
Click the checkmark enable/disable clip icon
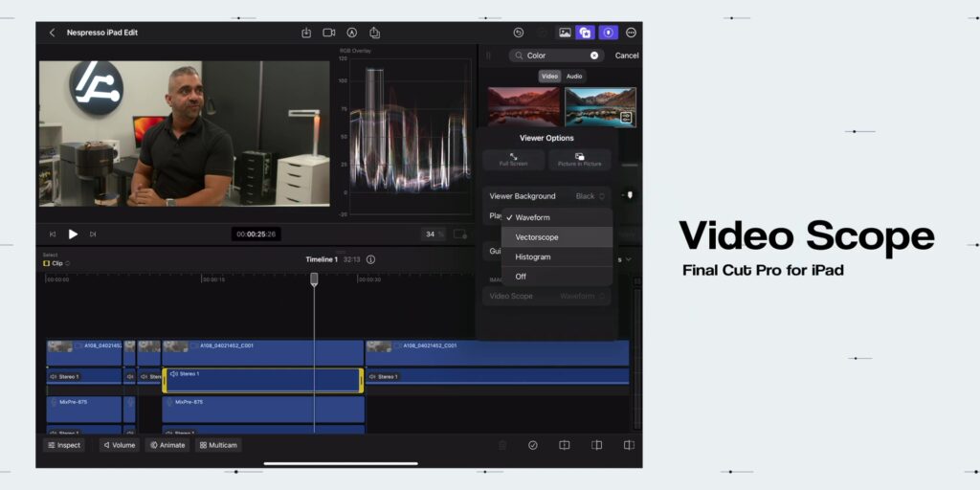[532, 445]
